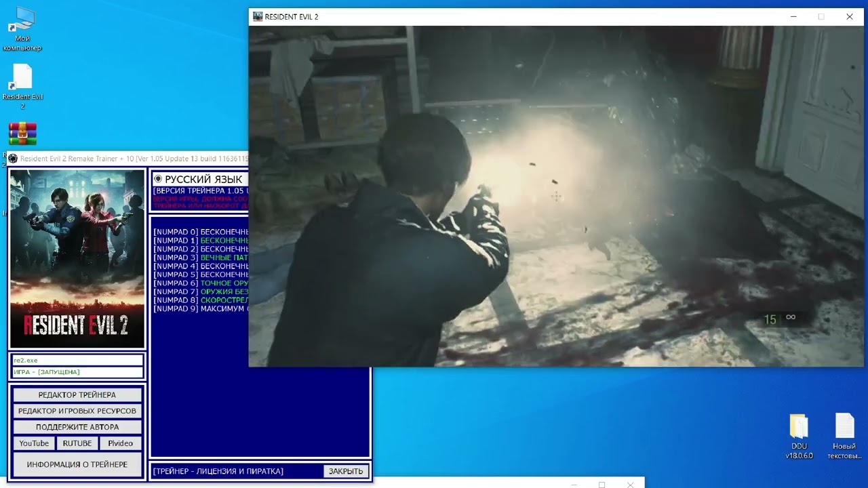Open the Новый текстовый document icon
The width and height of the screenshot is (868, 488).
pos(844,436)
